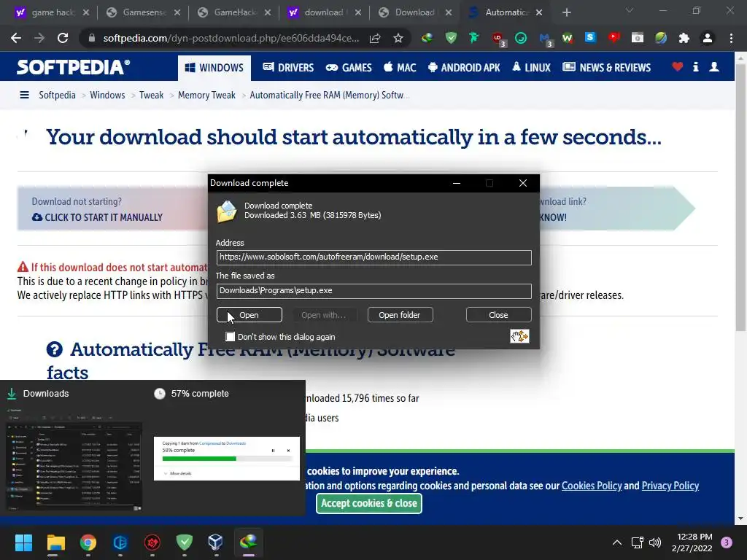Open the tab search dropdown chevron

tap(630, 10)
